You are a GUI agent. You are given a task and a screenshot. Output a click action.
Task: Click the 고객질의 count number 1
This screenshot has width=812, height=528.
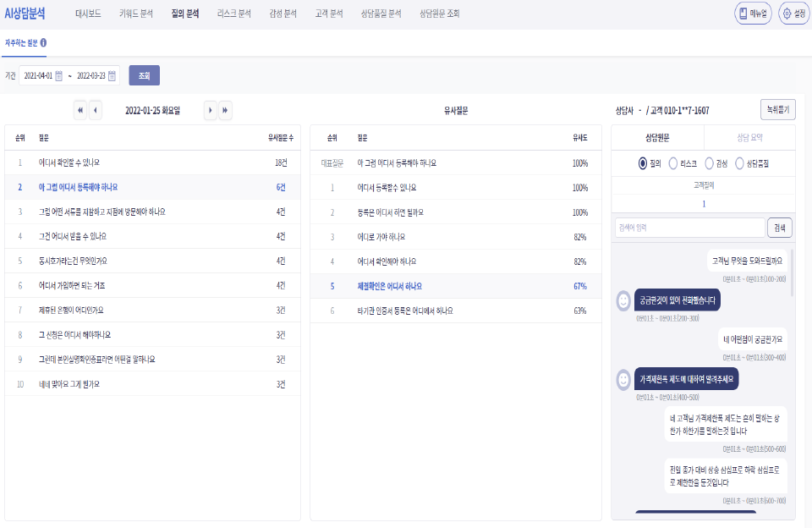click(x=704, y=204)
